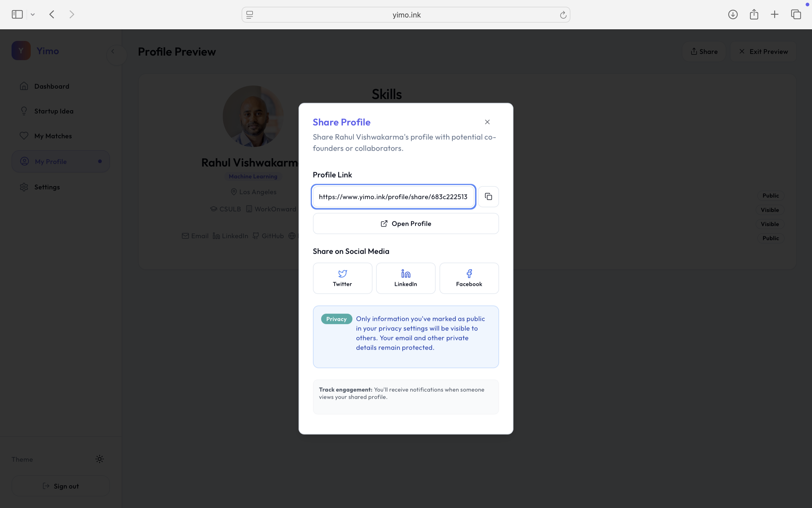The image size is (812, 508).
Task: Click the CSULB education label
Action: pos(230,209)
